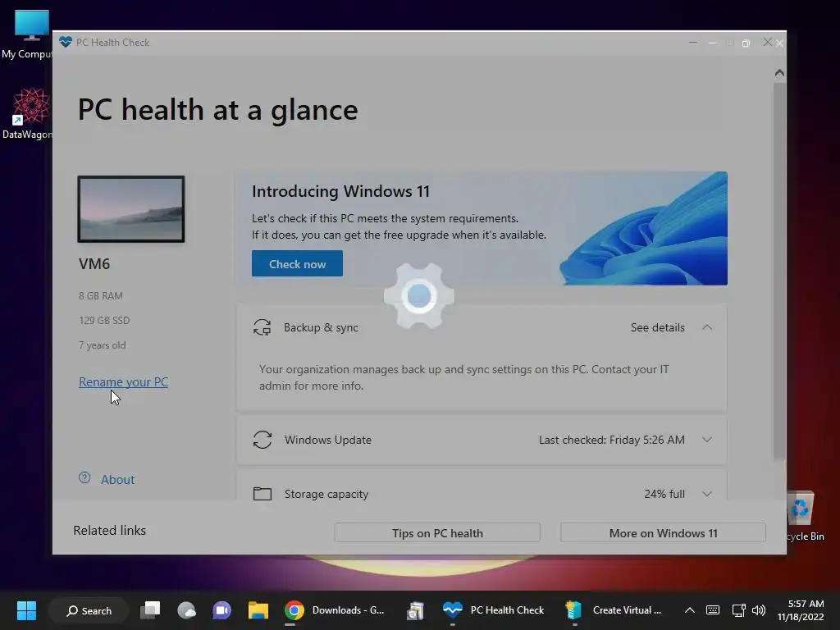Select the Recycle Bin desktop icon
The height and width of the screenshot is (630, 840).
(x=805, y=517)
